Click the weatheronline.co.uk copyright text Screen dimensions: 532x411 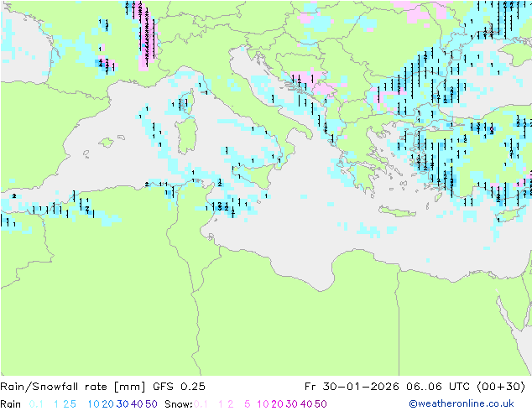click(x=462, y=403)
